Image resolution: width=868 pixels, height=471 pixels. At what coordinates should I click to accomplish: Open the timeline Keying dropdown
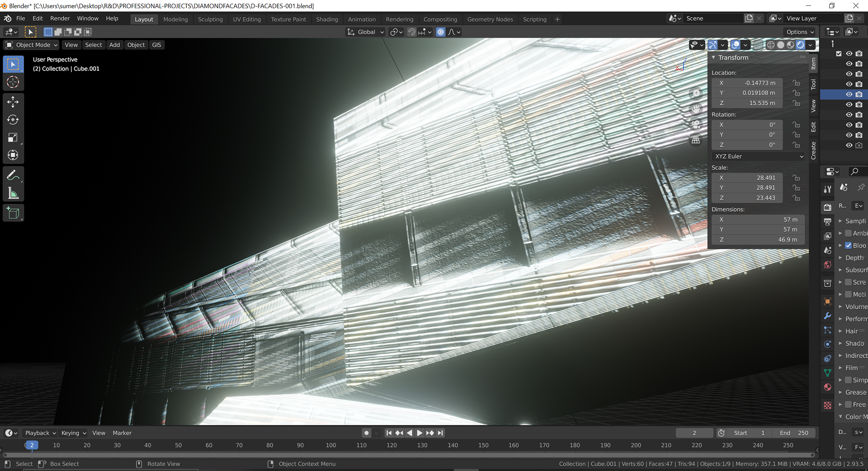coord(73,433)
